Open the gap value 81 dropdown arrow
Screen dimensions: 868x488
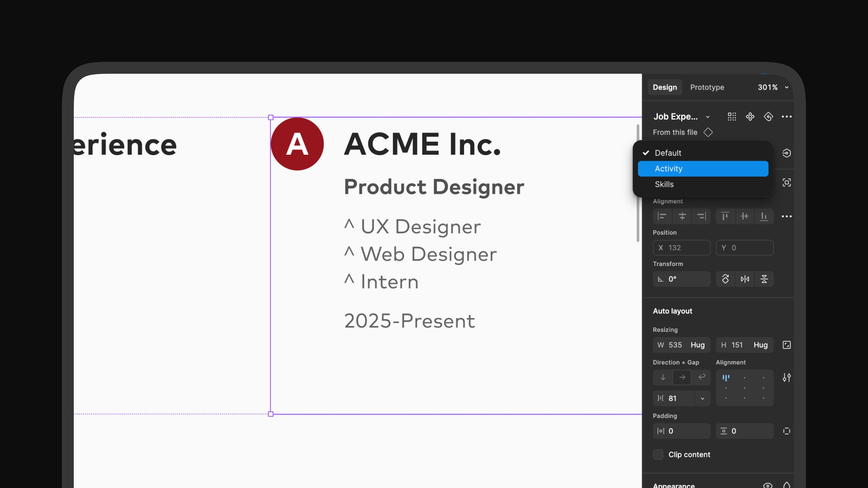[702, 398]
